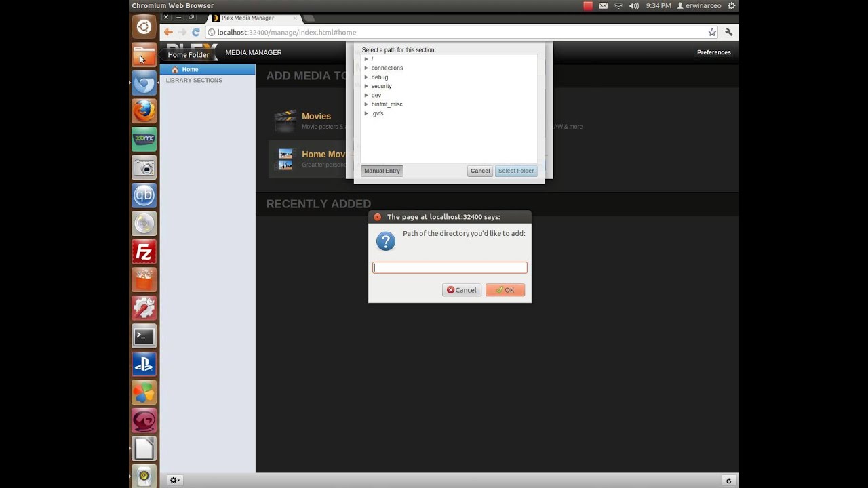Click the browser address bar
868x488 pixels.
tap(461, 32)
